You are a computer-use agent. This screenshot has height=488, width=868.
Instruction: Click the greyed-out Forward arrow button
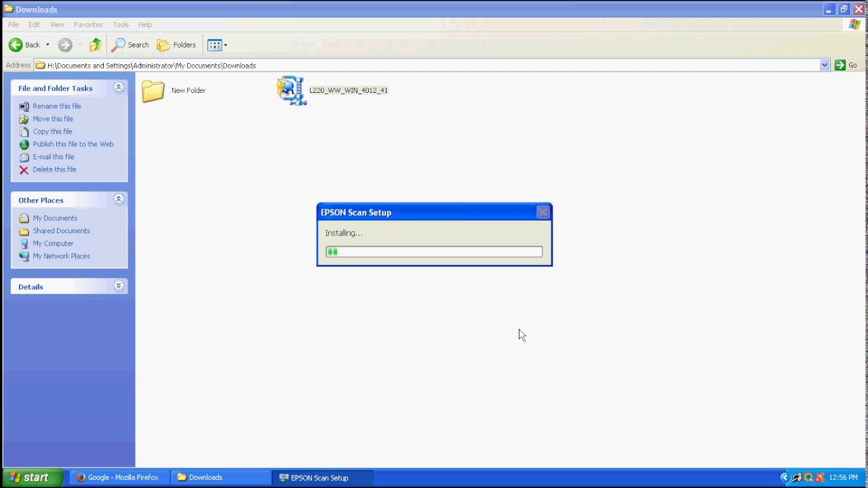pyautogui.click(x=65, y=45)
